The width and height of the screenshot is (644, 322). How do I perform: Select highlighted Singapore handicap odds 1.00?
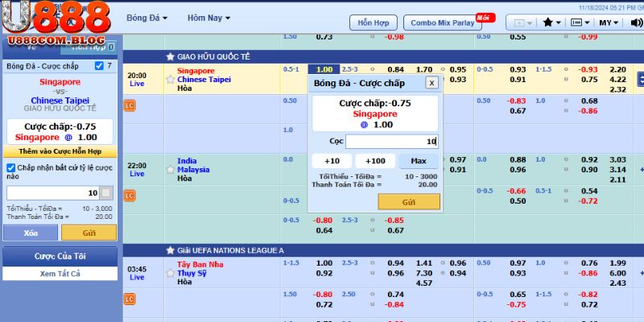pyautogui.click(x=324, y=69)
